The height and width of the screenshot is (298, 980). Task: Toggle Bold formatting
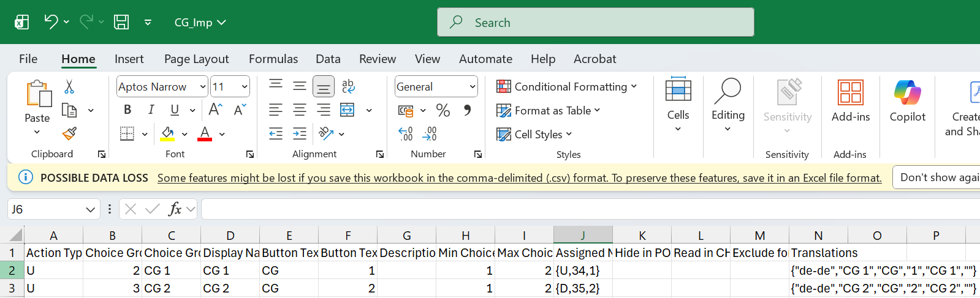click(x=127, y=110)
